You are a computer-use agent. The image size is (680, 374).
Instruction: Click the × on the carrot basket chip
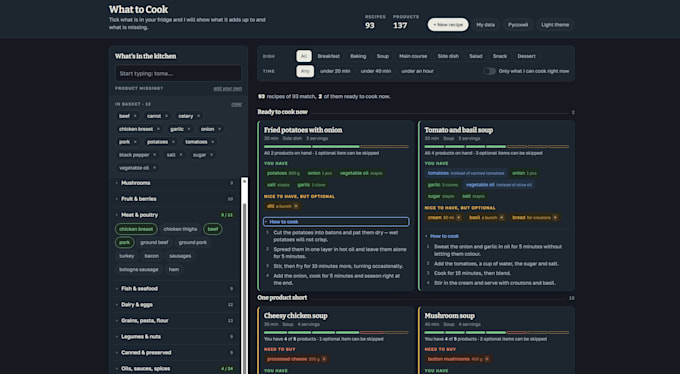(166, 116)
